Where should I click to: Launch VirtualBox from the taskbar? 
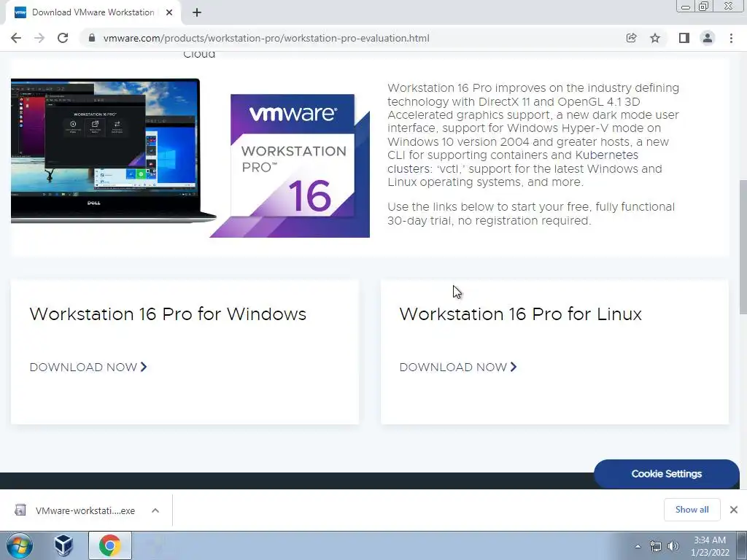pos(63,545)
